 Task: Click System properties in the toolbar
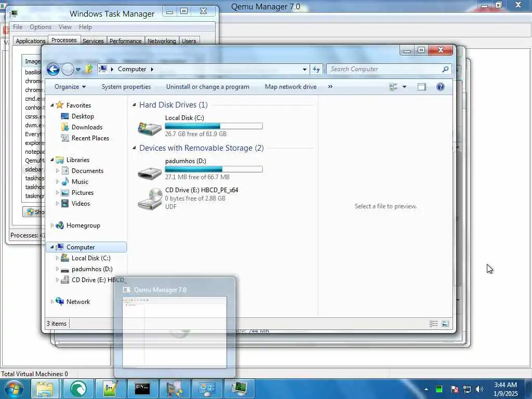tap(126, 87)
